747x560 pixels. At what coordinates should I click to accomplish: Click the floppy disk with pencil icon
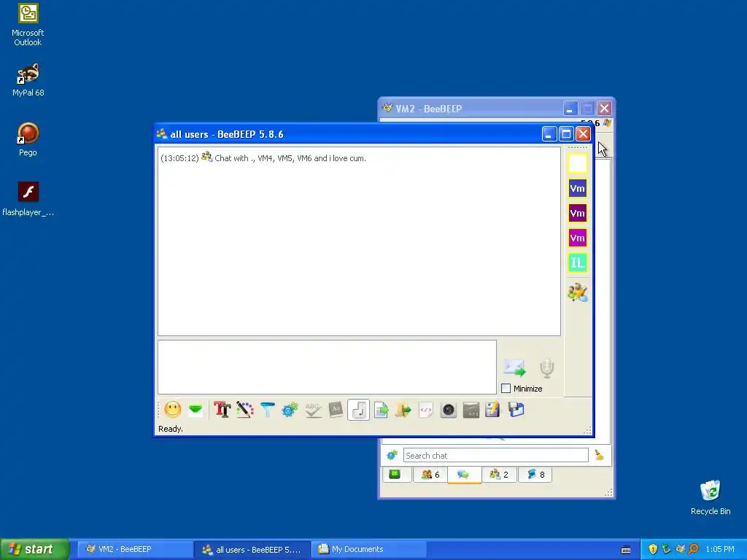coord(492,410)
